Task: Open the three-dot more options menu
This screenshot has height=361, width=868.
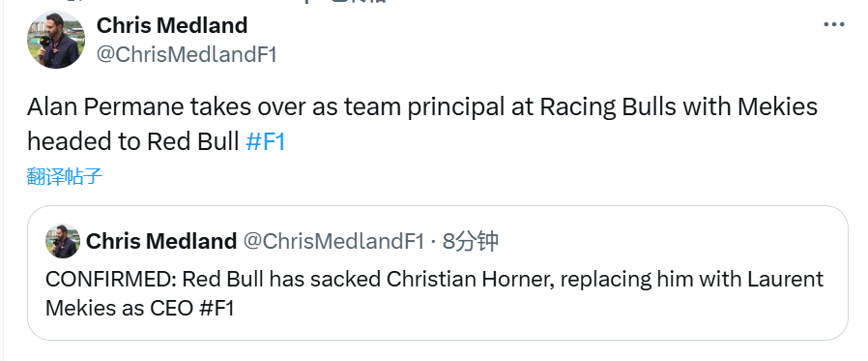Action: (833, 24)
